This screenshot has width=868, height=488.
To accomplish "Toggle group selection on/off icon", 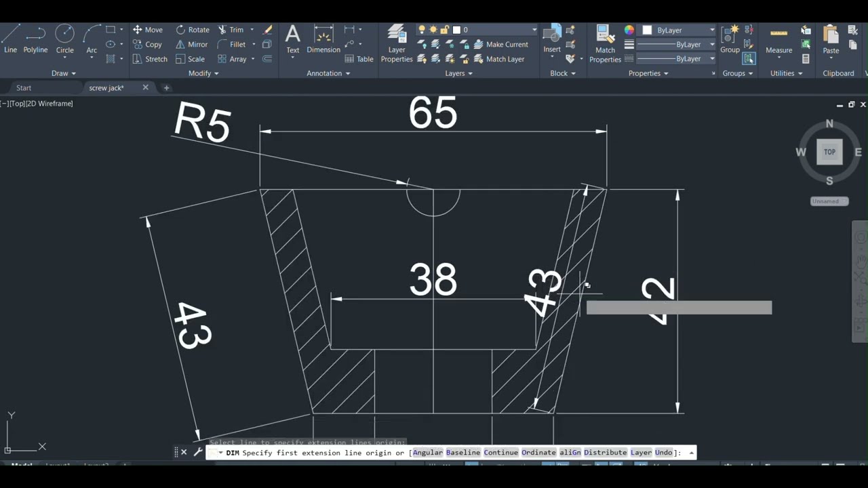I will point(749,59).
